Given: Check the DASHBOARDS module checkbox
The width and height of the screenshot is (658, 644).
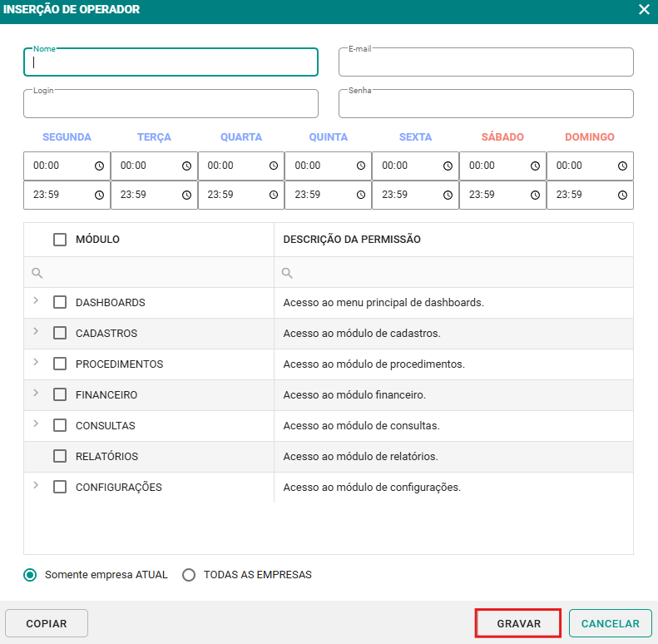Looking at the screenshot, I should coord(60,303).
